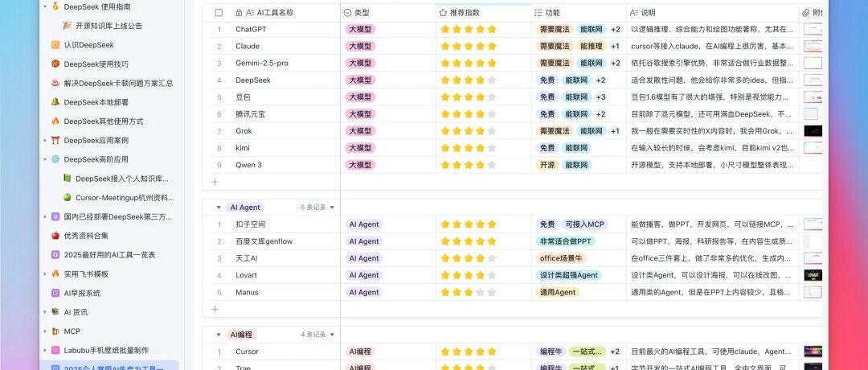Click the +3 functions badge in 豆包 row

(600, 97)
